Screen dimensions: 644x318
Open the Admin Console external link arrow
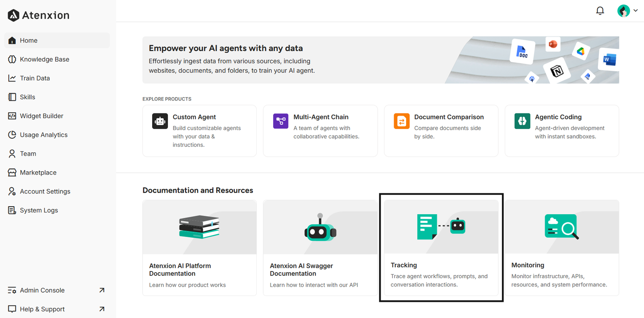(x=102, y=290)
